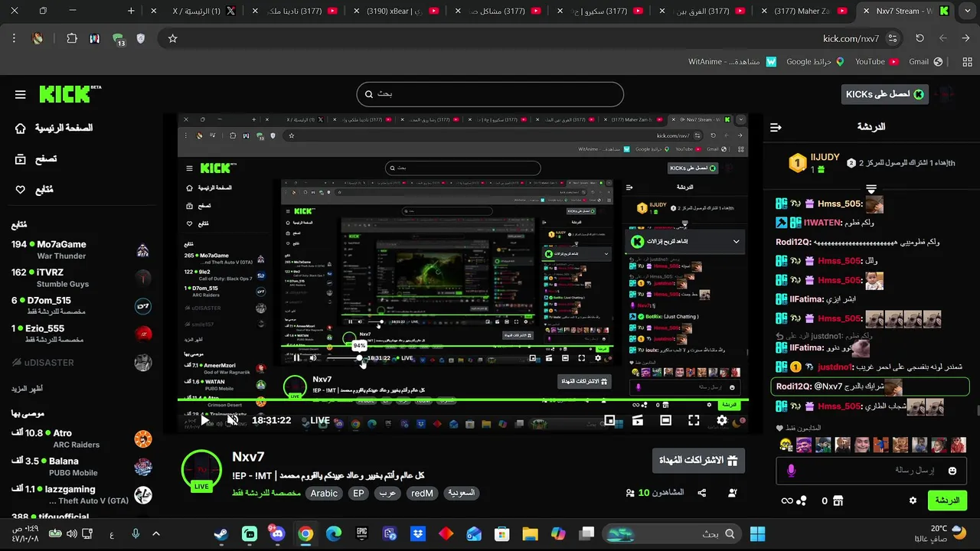The height and width of the screenshot is (551, 980).
Task: Click IlJUDY top gifter entry
Action: pyautogui.click(x=815, y=162)
